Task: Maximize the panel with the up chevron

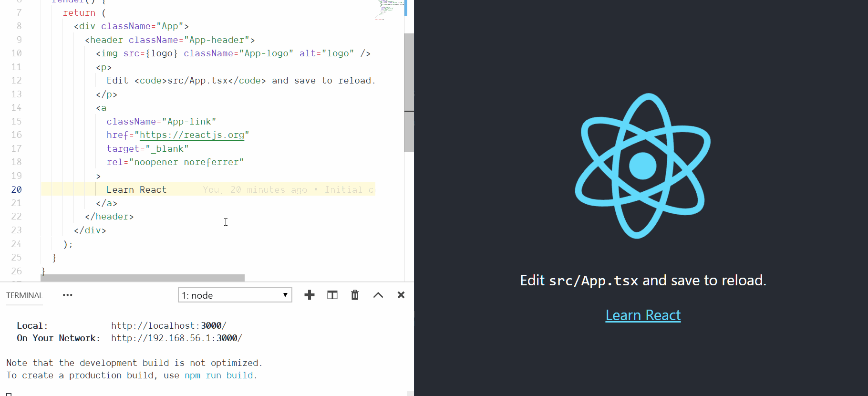Action: point(378,295)
